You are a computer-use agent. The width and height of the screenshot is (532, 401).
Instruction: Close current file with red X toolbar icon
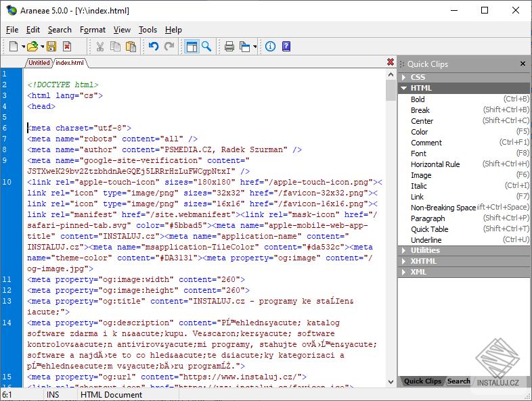[x=67, y=47]
